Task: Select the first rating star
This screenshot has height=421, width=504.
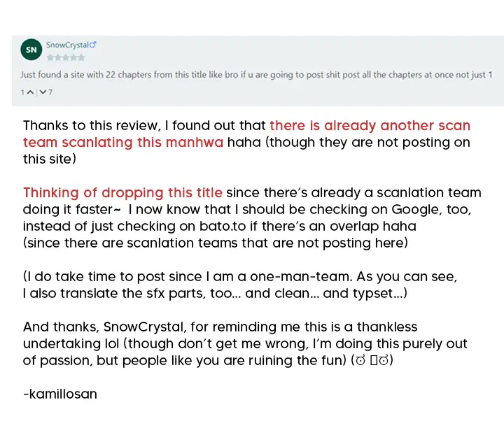Action: pyautogui.click(x=50, y=57)
